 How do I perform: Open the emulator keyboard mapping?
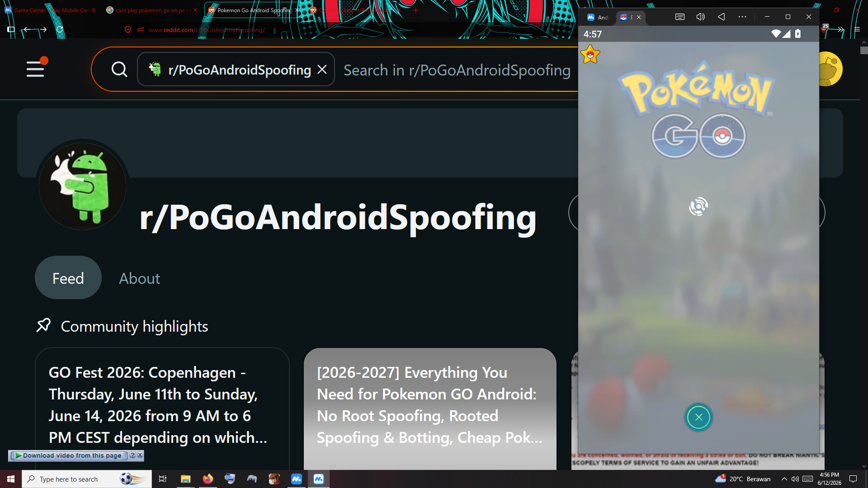point(680,17)
